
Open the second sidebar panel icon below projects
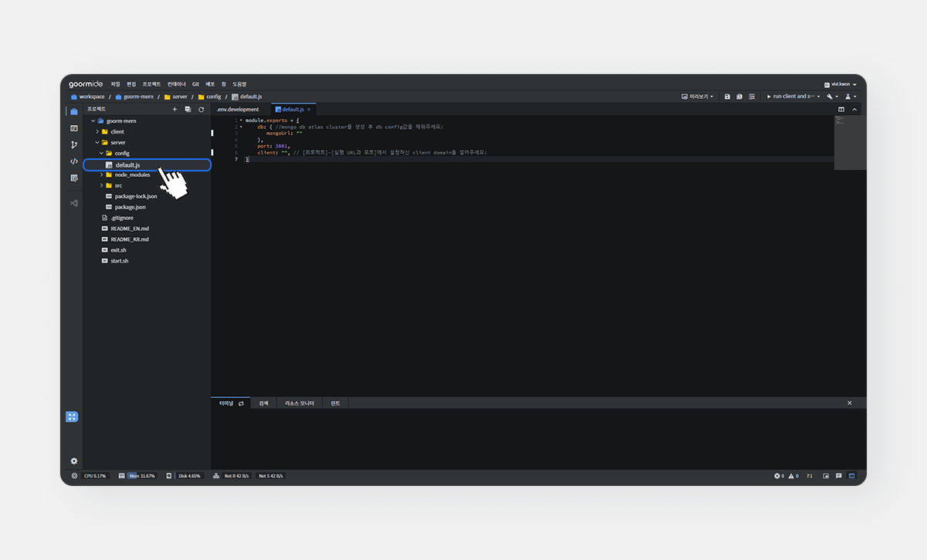74,128
